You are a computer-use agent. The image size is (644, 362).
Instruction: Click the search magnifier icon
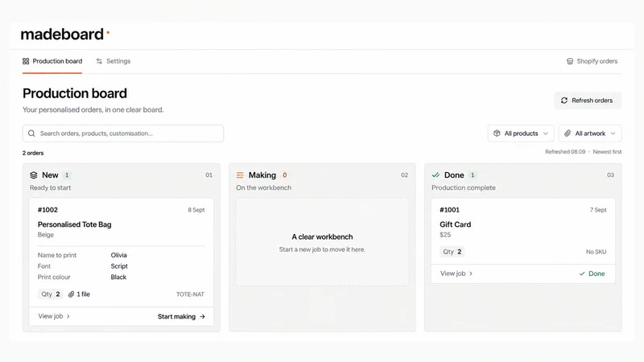[31, 134]
